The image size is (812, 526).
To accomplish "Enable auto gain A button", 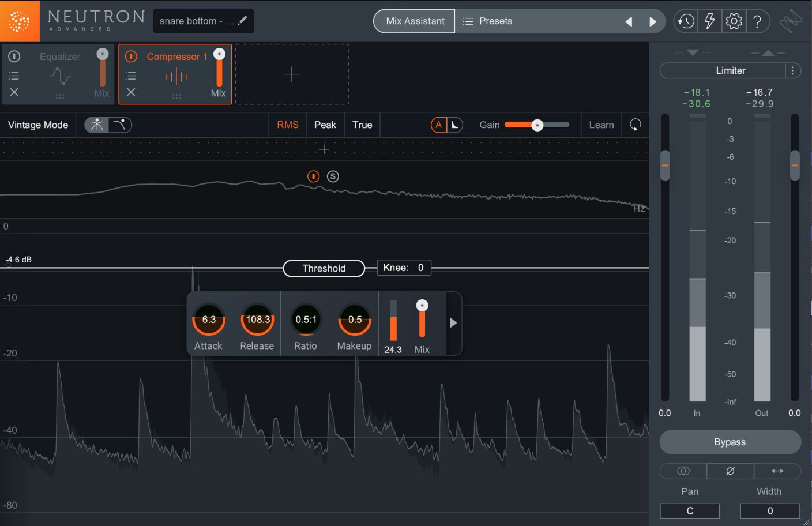I will click(439, 125).
